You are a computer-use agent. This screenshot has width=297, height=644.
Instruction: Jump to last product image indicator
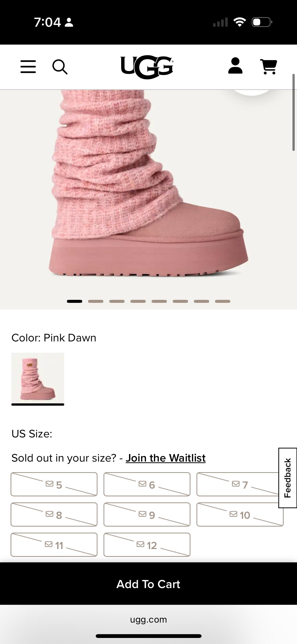pyautogui.click(x=223, y=301)
